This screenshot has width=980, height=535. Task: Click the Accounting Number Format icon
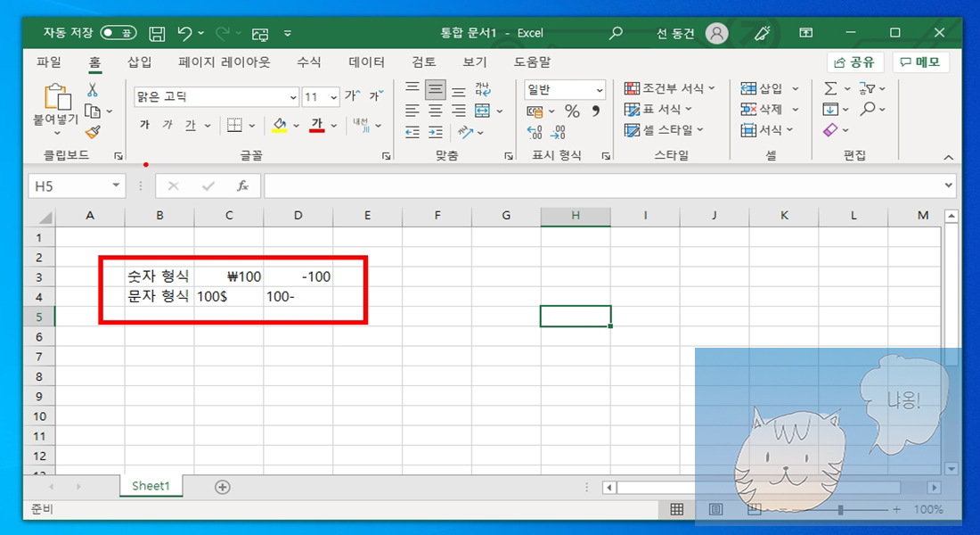(x=535, y=111)
